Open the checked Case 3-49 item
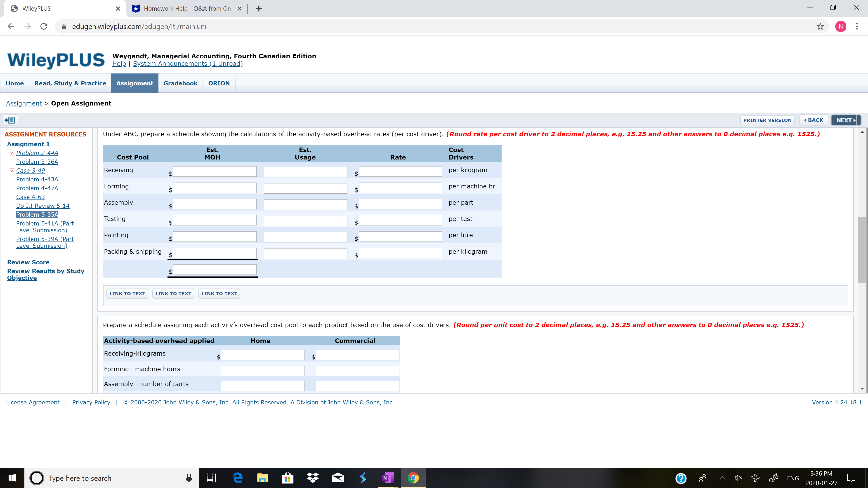 click(30, 171)
